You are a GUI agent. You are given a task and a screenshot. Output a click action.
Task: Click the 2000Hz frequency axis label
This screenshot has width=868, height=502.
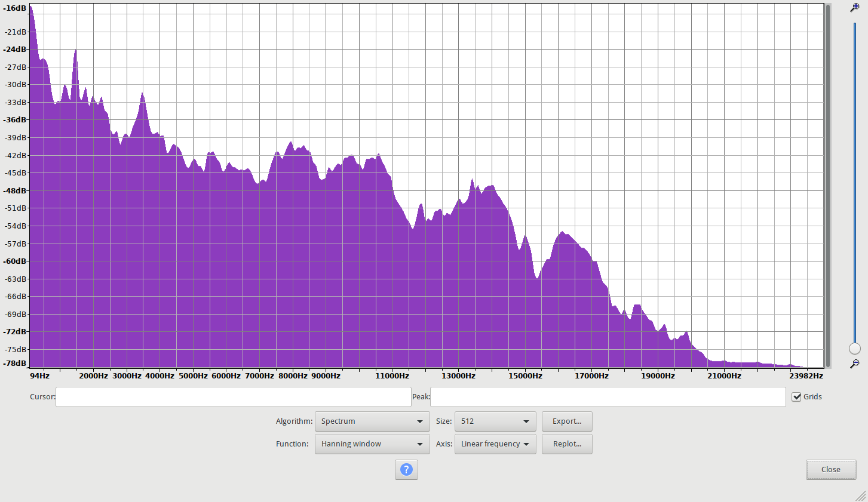click(x=94, y=376)
